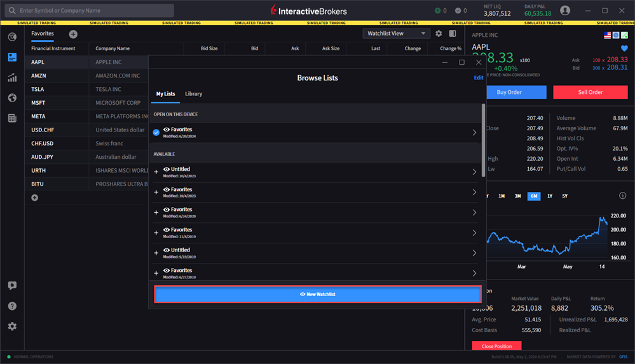
Task: Click Daily P&L value 60,535.18
Action: 537,13
